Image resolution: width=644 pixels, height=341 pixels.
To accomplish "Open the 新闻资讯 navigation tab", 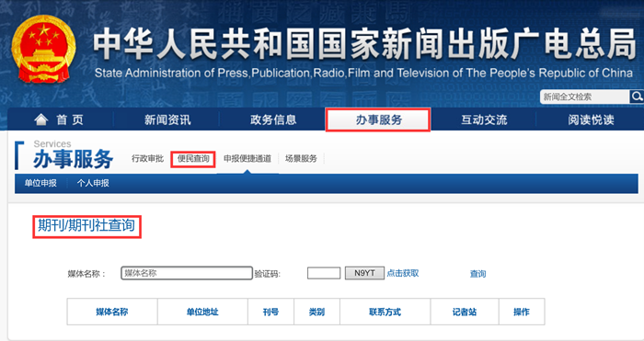I will tap(167, 119).
